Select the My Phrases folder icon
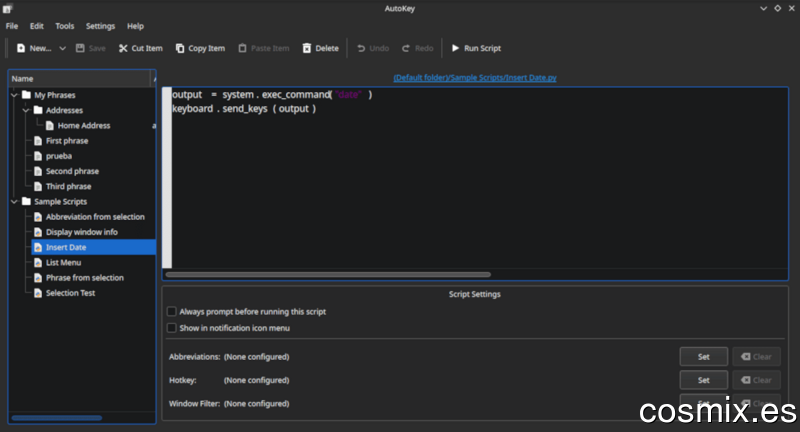Viewport: 800px width, 432px height. click(x=27, y=95)
